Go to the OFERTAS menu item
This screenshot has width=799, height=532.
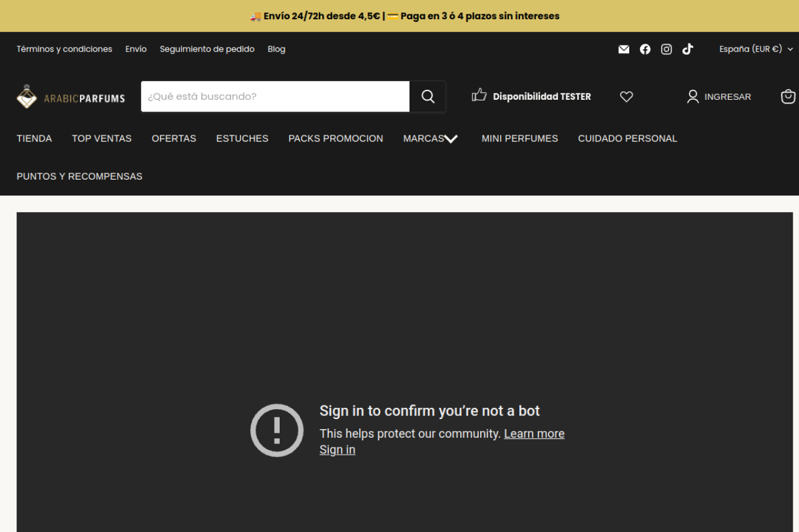tap(174, 138)
